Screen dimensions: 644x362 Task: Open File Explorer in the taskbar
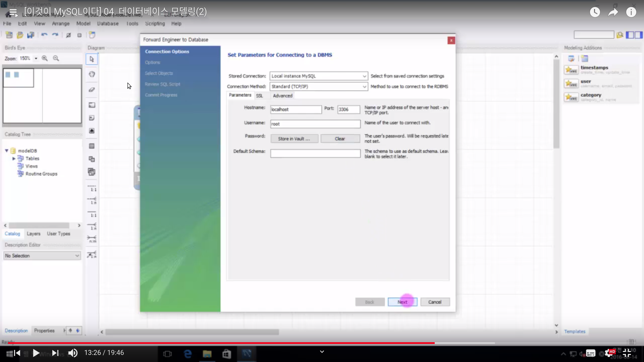[207, 354]
